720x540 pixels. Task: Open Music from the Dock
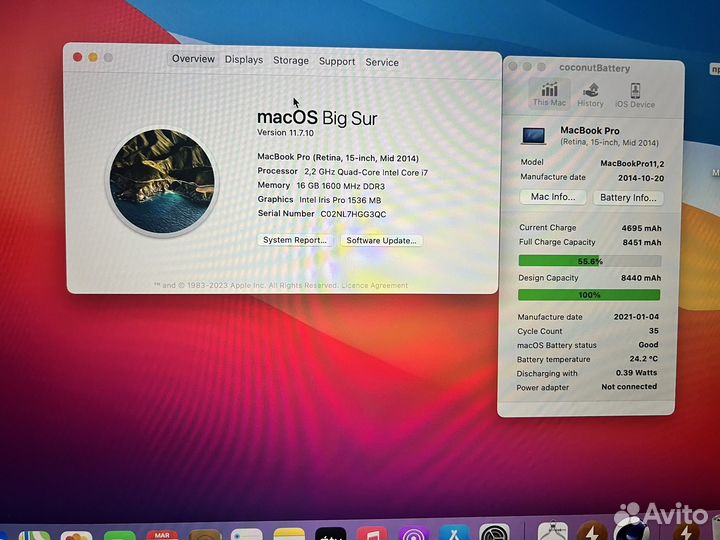pos(372,534)
